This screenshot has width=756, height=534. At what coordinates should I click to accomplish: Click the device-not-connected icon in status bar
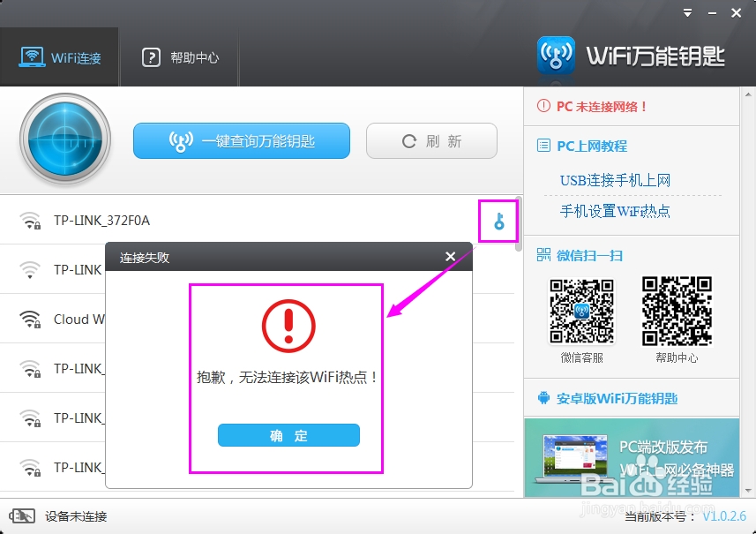22,516
